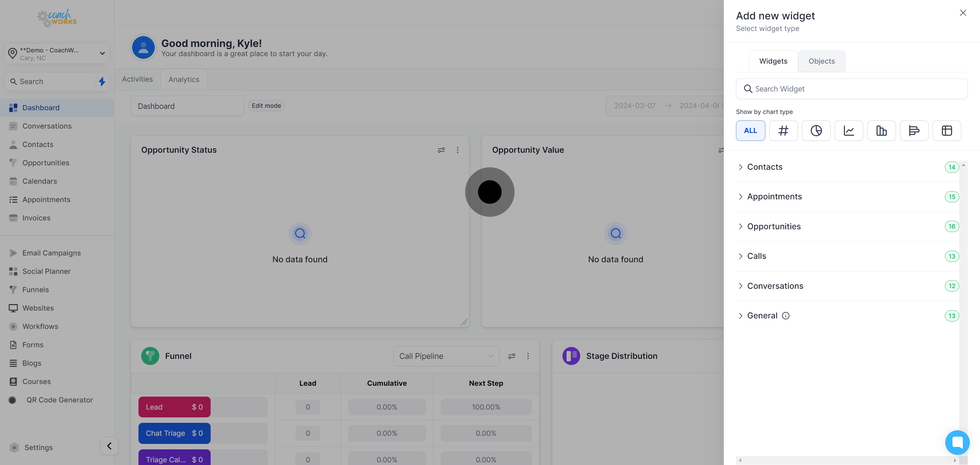980x465 pixels.
Task: Click the General category info icon
Action: 786,316
